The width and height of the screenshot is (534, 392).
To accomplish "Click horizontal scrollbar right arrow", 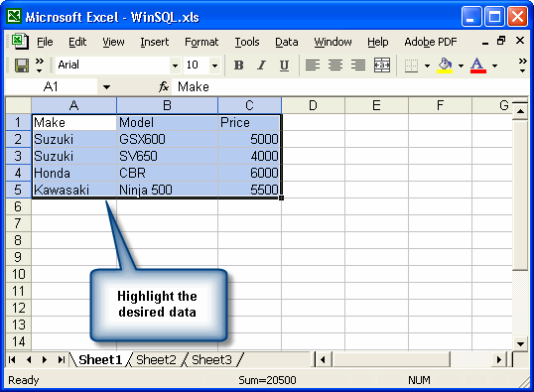I will pos(499,359).
